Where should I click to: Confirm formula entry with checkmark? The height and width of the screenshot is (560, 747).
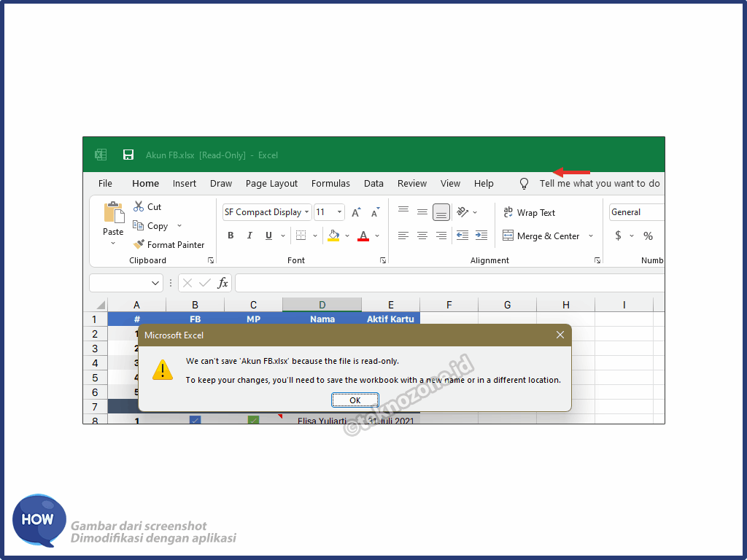pos(205,283)
